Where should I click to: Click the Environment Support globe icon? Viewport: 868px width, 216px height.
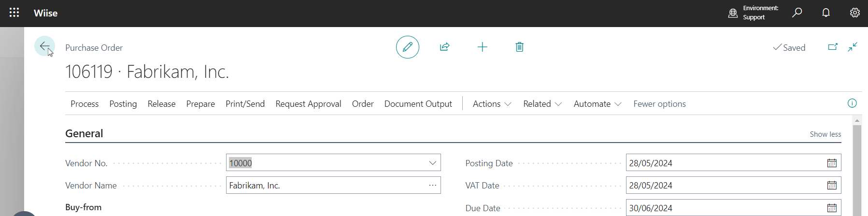tap(733, 13)
